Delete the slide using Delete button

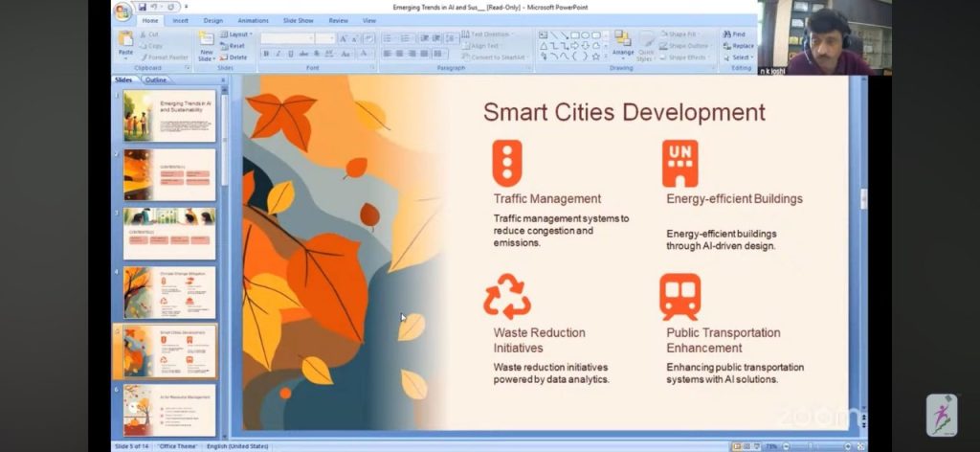pyautogui.click(x=234, y=57)
